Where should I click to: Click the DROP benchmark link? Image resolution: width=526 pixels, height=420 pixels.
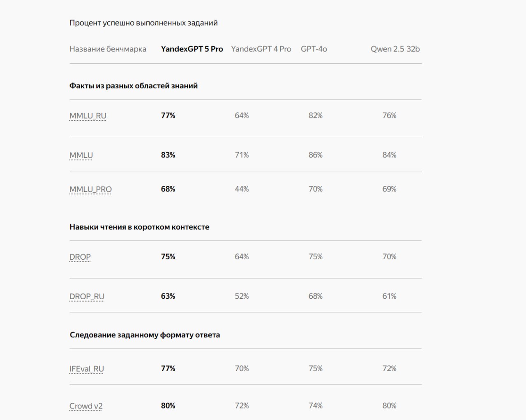pyautogui.click(x=80, y=257)
